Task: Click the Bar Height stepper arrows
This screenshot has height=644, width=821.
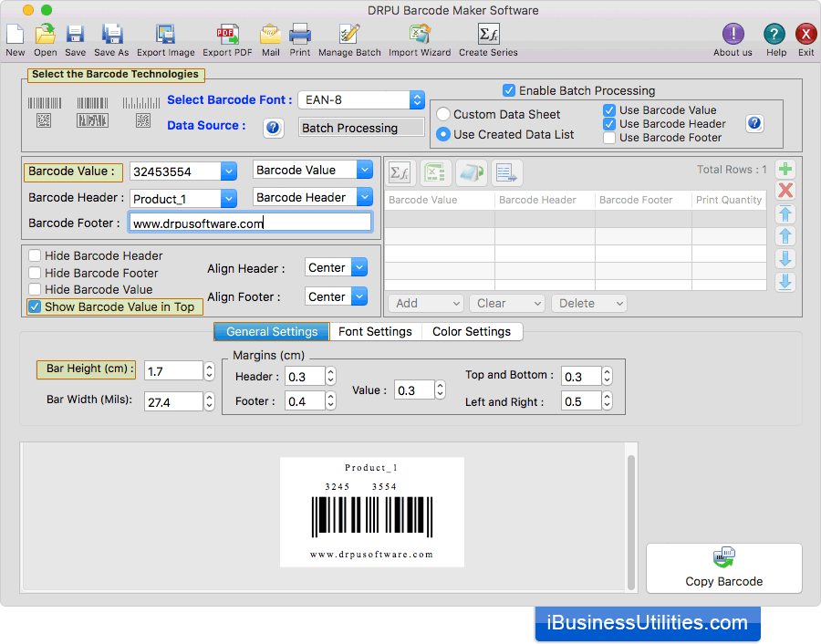Action: point(210,371)
